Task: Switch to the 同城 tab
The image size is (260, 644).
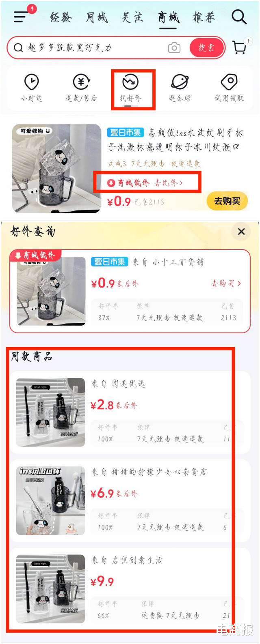Action: pos(97,17)
